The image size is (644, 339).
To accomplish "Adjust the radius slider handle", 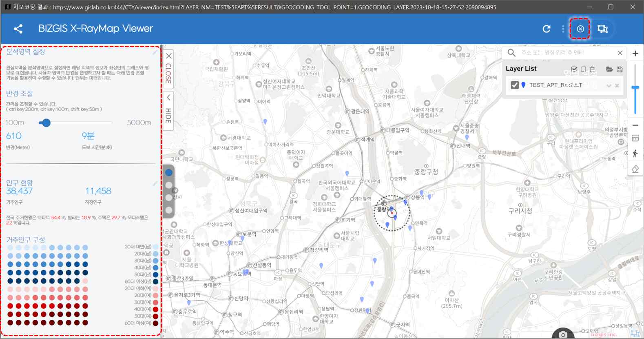I will tap(46, 123).
